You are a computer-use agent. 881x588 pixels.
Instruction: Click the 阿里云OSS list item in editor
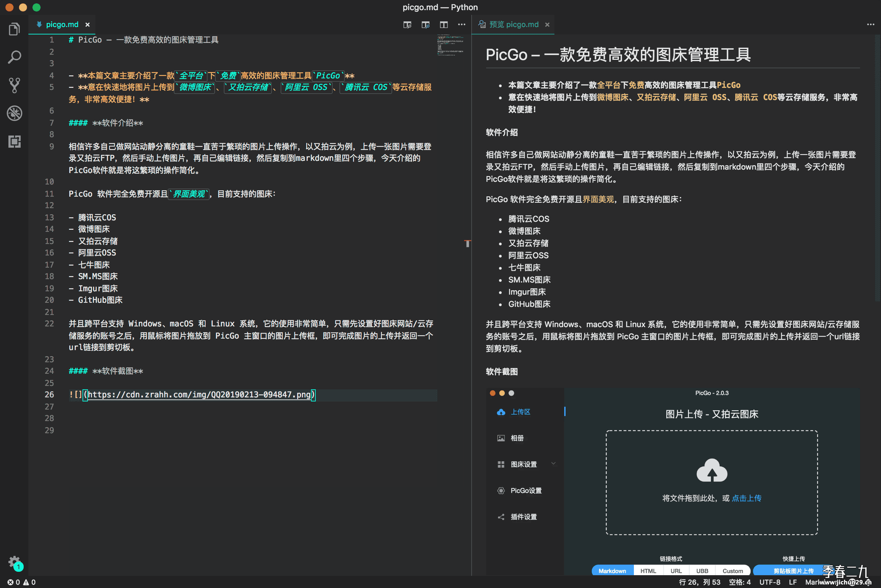[x=97, y=253]
